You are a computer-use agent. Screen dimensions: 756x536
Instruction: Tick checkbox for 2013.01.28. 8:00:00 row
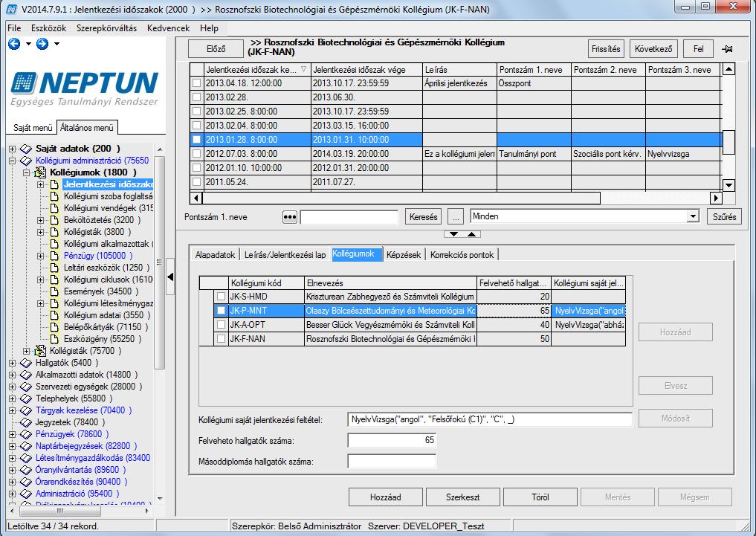(x=197, y=140)
